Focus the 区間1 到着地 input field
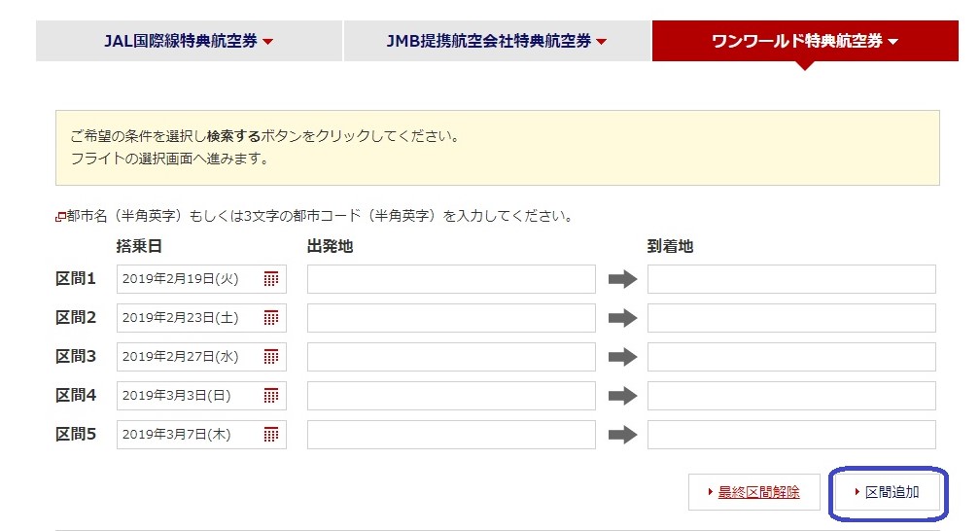 pyautogui.click(x=791, y=279)
